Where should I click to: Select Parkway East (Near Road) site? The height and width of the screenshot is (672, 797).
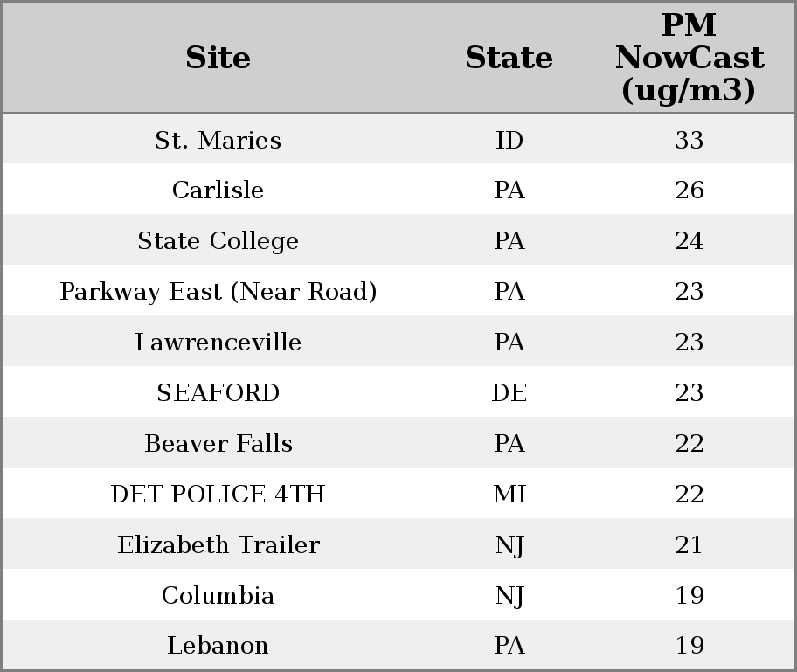[x=218, y=292]
